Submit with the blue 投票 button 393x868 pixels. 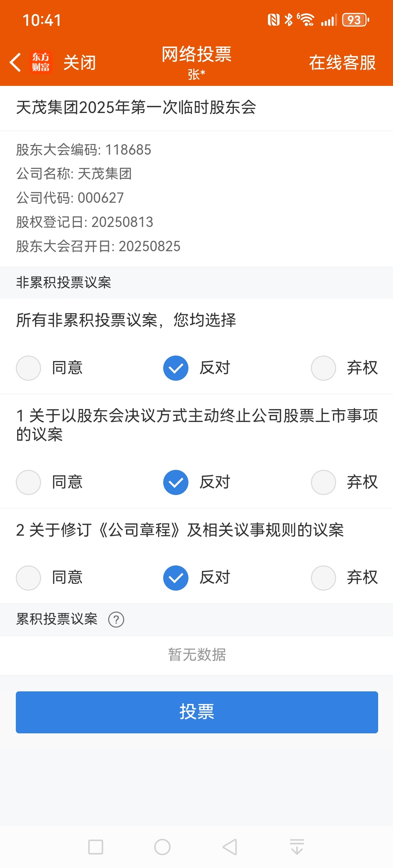point(197,712)
